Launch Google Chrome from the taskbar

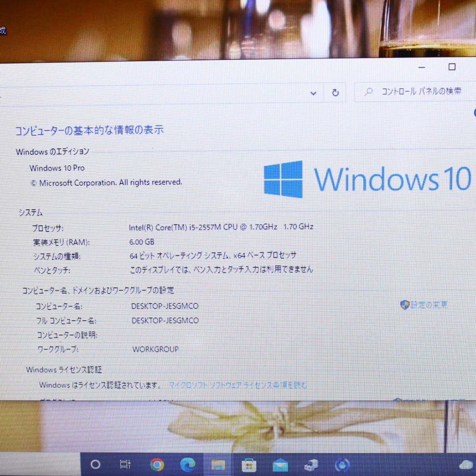[157, 464]
